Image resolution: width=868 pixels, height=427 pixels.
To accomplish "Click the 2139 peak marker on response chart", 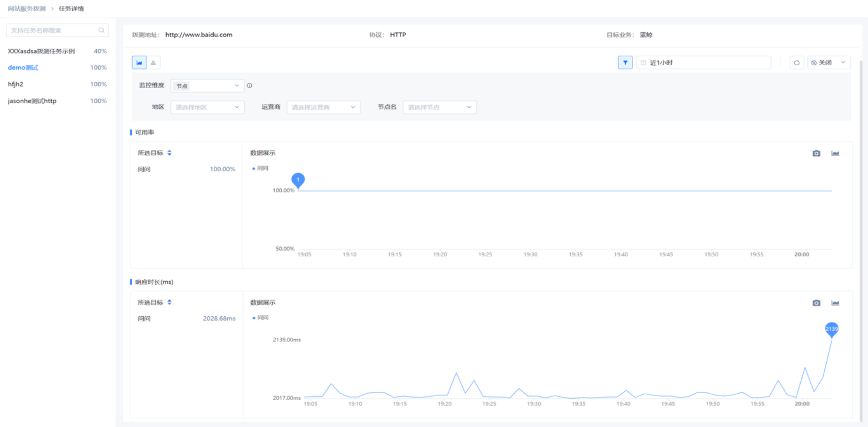I will click(831, 330).
